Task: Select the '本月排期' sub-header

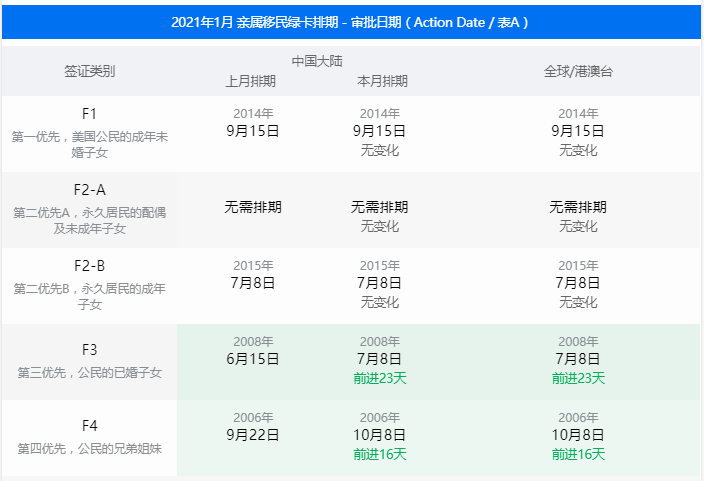Action: [383, 81]
